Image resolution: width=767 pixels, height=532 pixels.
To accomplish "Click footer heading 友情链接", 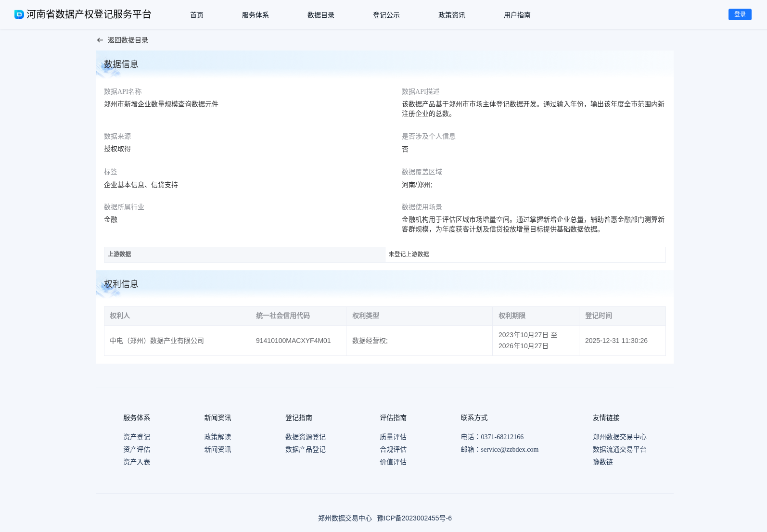I will [x=606, y=418].
